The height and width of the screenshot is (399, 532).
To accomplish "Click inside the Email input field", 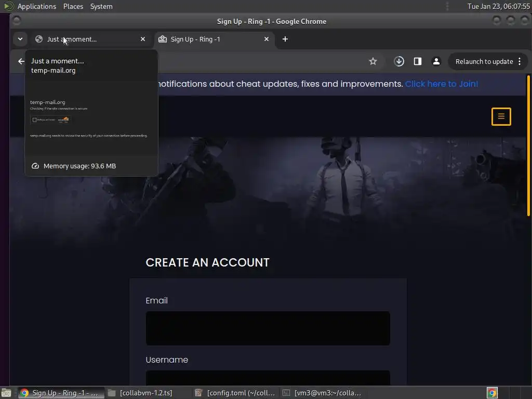I will pos(268,328).
